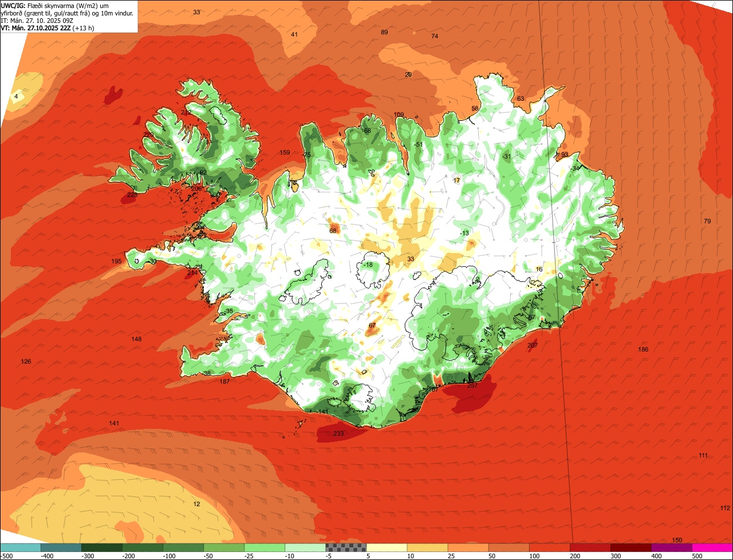This screenshot has width=733, height=560.
Task: Click the map value 195
Action: [x=116, y=262]
